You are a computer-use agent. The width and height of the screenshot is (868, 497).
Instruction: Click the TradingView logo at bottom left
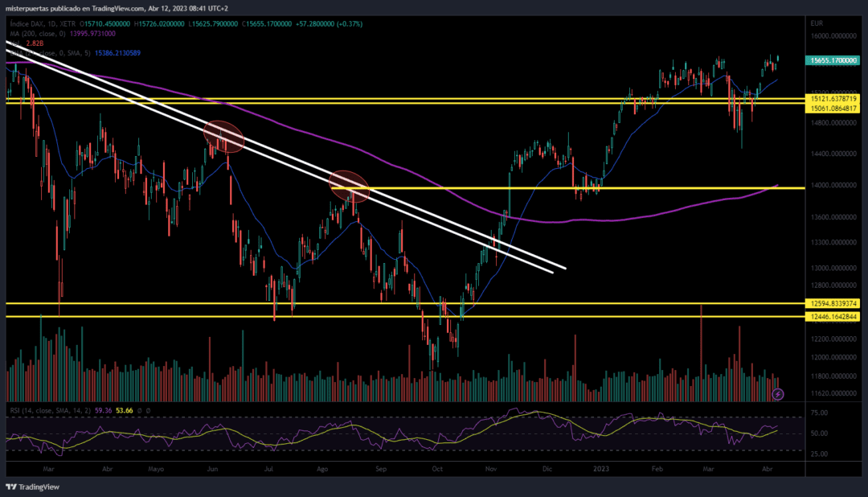tap(33, 487)
